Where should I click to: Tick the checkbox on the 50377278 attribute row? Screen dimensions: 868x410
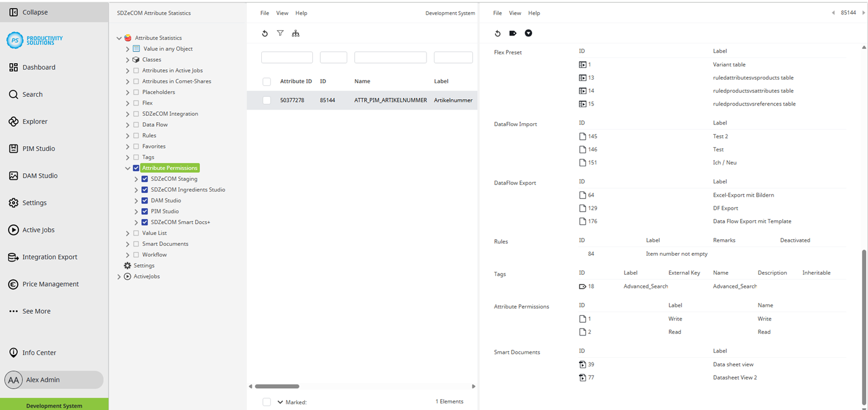(x=266, y=100)
